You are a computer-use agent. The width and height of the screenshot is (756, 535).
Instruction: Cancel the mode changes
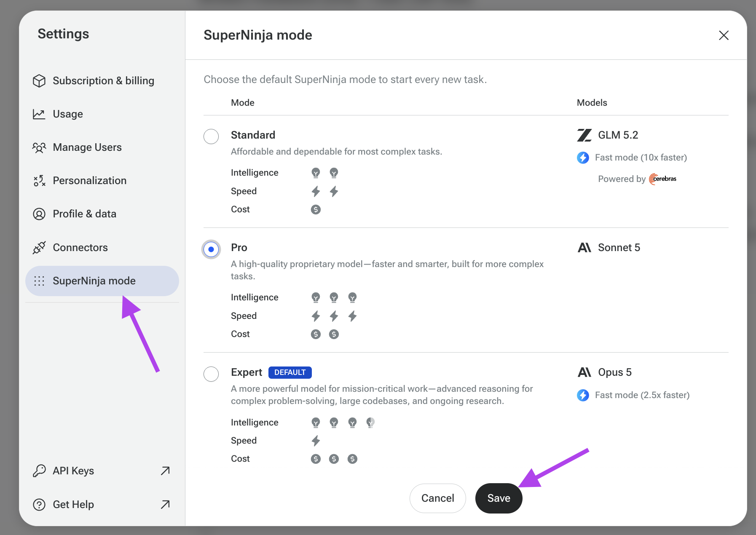coord(438,498)
